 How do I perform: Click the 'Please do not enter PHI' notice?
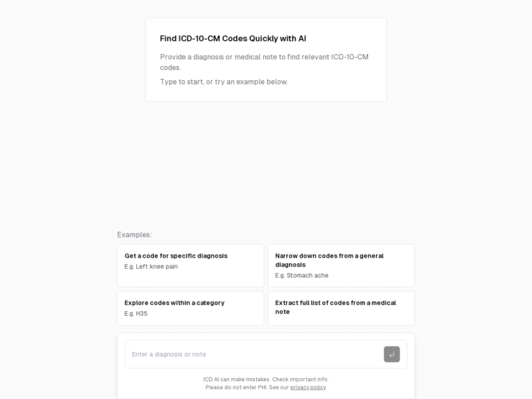point(236,387)
